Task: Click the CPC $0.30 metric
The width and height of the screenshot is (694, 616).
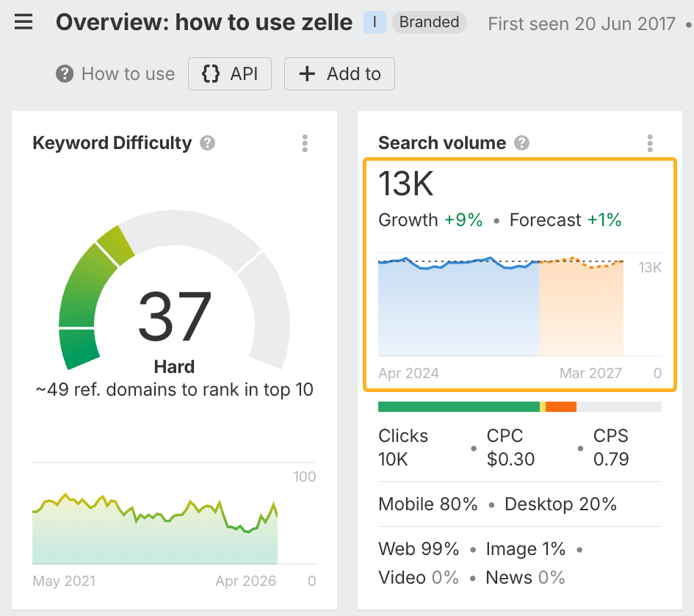Action: (x=510, y=447)
